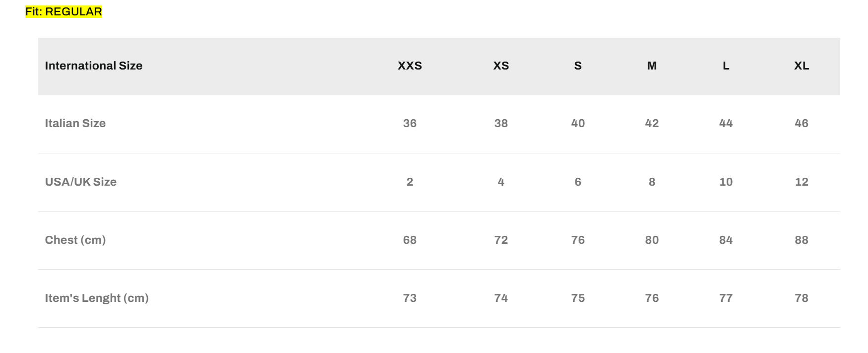This screenshot has width=868, height=353.
Task: Select the Item's Lenght (cm) row label
Action: tap(97, 298)
